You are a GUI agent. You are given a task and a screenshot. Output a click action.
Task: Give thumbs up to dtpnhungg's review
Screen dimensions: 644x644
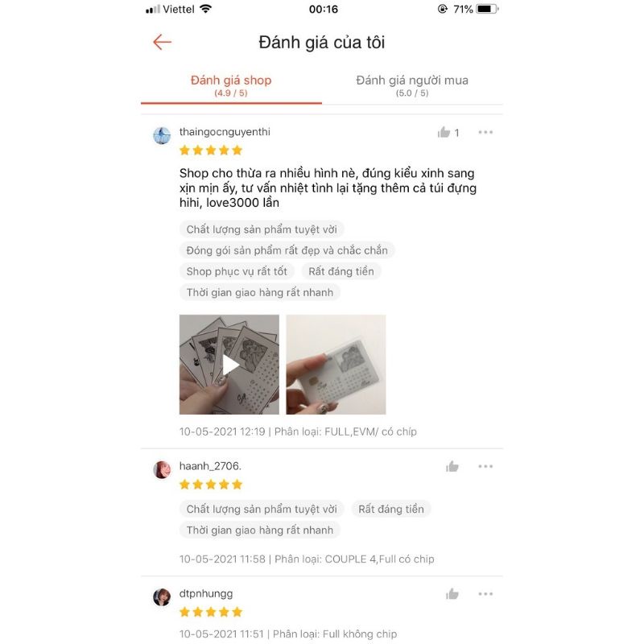[x=452, y=594]
